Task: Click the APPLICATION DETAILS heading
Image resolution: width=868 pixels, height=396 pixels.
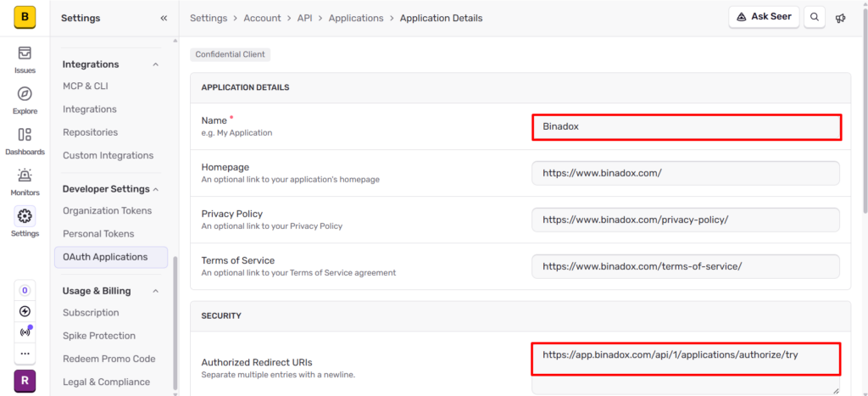Action: point(245,87)
